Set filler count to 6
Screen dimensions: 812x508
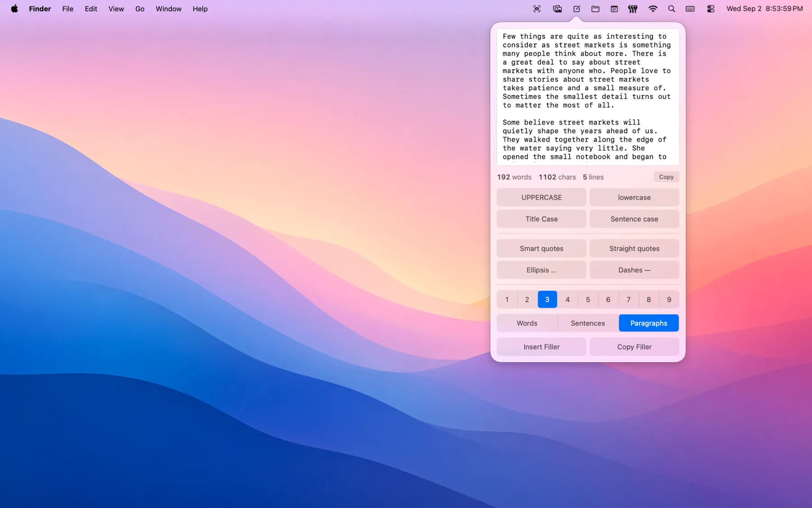[x=608, y=299]
